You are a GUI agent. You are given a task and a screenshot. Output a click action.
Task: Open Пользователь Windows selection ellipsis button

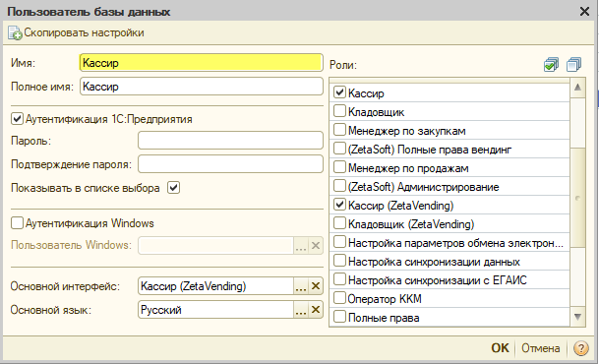pos(301,245)
